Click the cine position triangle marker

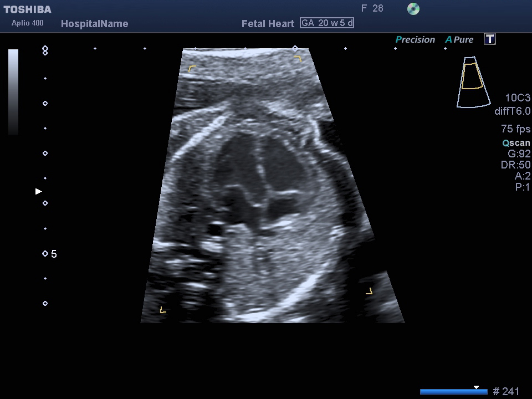coord(477,387)
